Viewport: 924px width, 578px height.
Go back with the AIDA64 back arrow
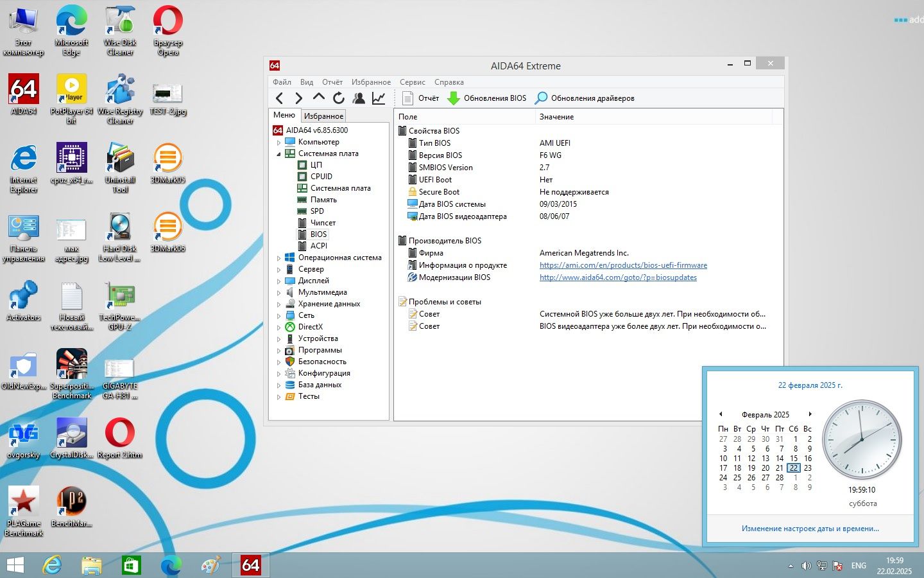279,98
